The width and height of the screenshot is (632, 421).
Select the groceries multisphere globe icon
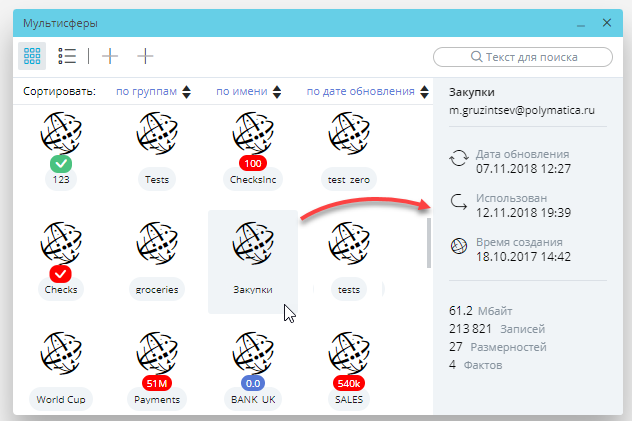(157, 243)
